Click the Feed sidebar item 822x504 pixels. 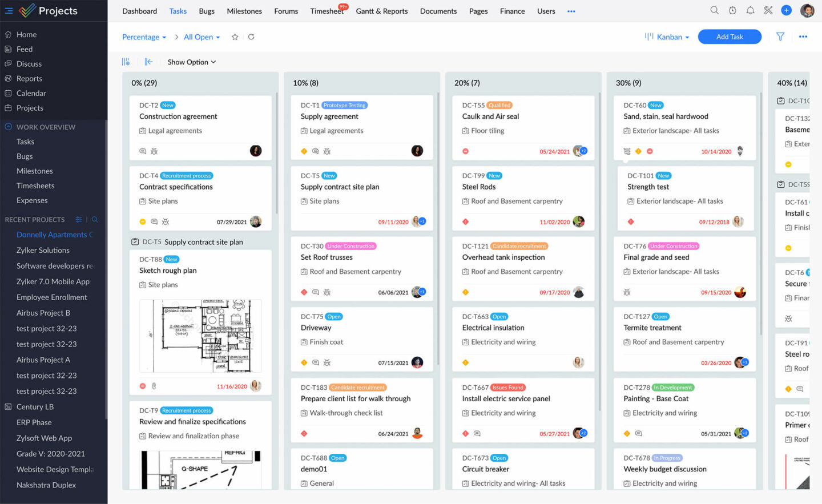25,49
